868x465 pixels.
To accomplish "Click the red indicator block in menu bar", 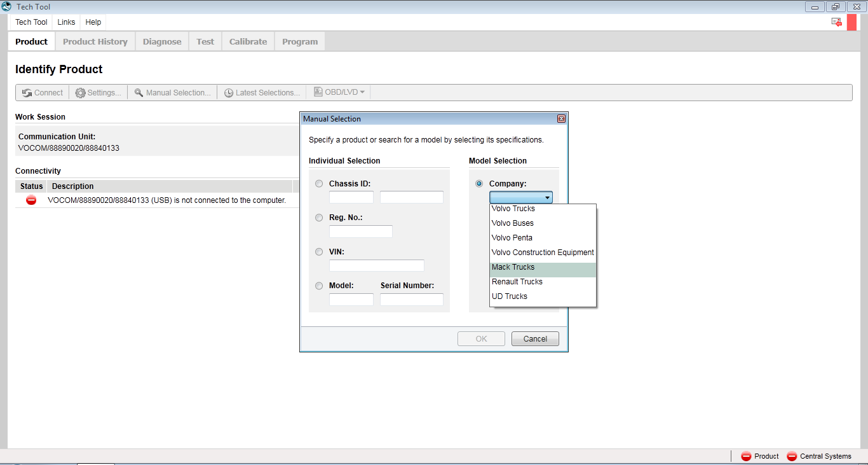I will pos(851,22).
